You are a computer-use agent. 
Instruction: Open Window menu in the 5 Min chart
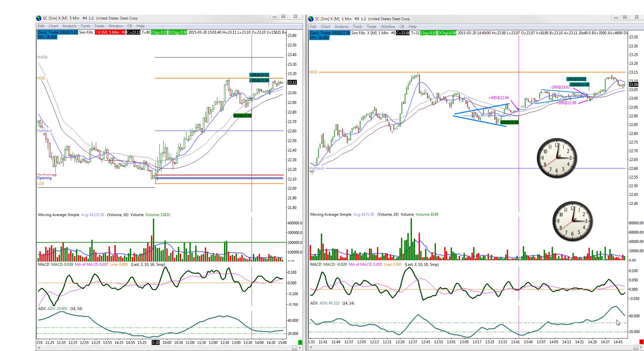point(115,26)
